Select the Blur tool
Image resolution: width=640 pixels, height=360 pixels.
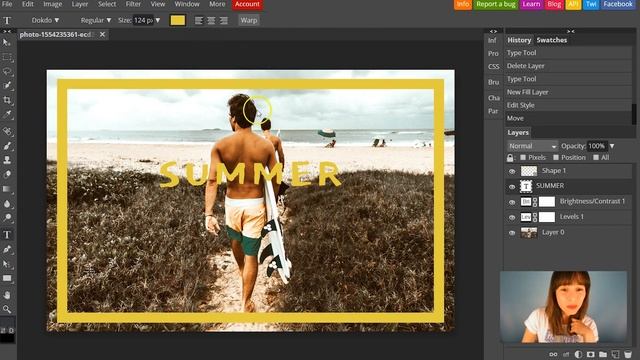7,204
